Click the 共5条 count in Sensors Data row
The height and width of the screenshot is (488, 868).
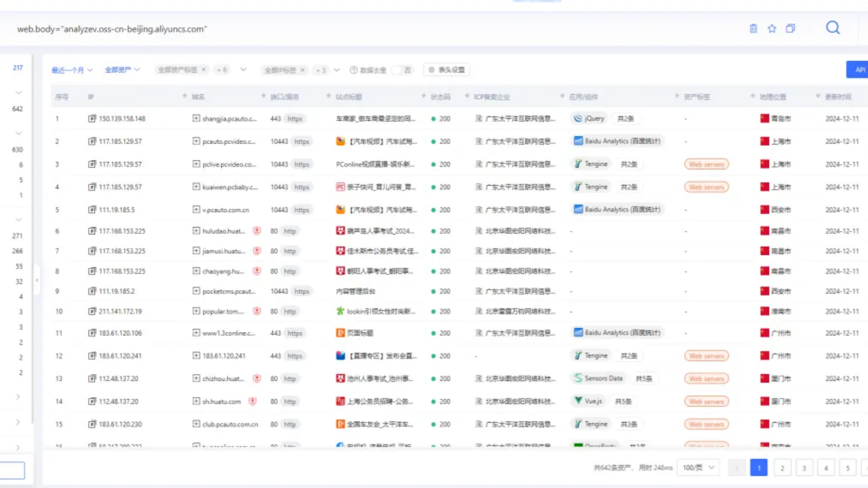pyautogui.click(x=644, y=378)
